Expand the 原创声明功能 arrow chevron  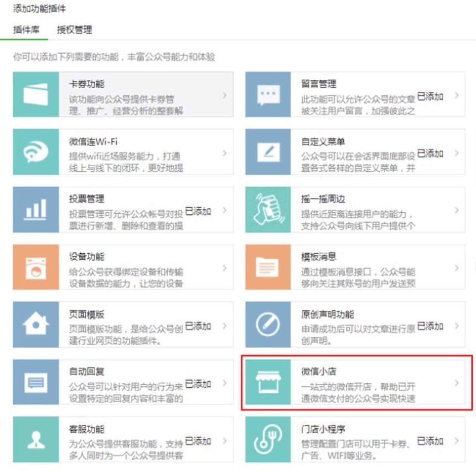coord(457,326)
